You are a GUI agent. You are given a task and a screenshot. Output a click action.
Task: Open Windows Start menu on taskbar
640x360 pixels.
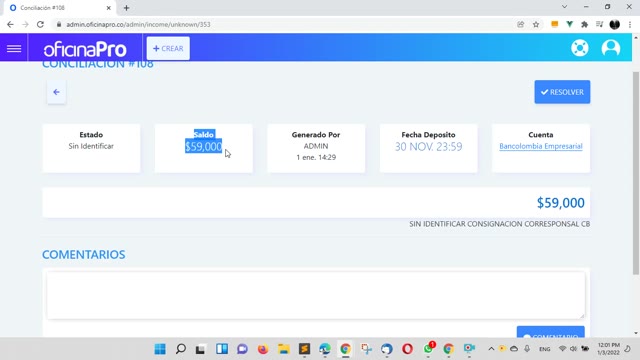[x=160, y=349]
